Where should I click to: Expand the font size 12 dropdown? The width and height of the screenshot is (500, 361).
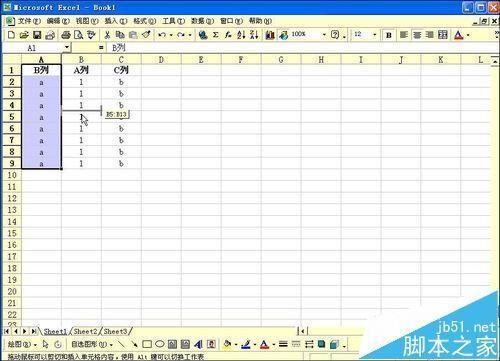(x=375, y=35)
